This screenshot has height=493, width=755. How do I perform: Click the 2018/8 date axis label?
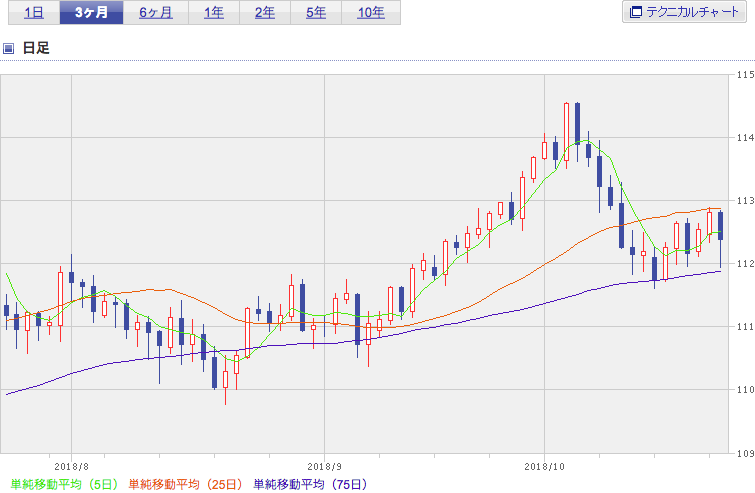click(x=71, y=467)
